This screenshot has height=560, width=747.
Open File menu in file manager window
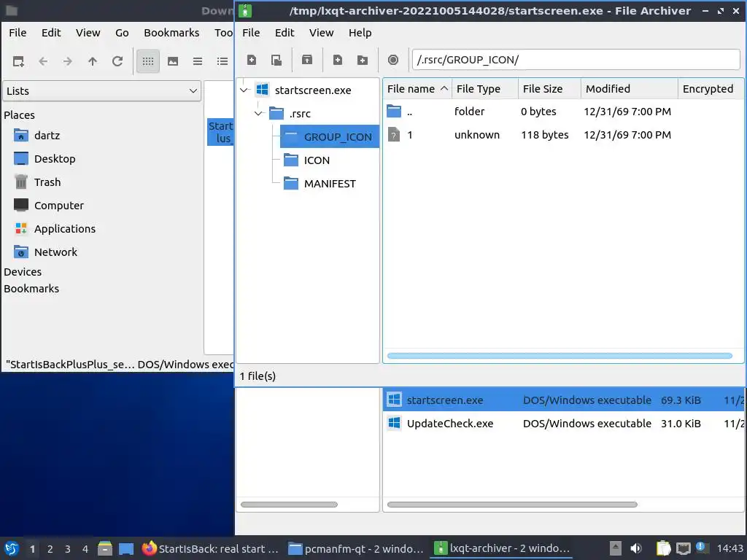click(x=18, y=33)
